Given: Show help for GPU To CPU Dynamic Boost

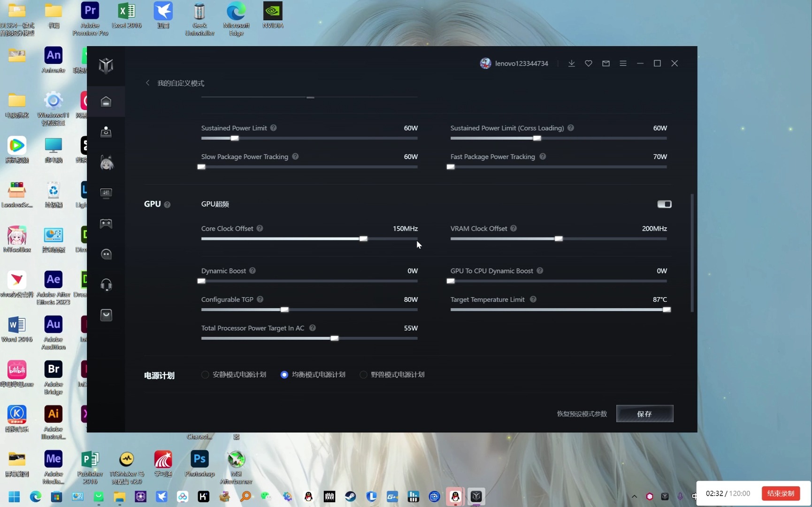Looking at the screenshot, I should [x=540, y=271].
